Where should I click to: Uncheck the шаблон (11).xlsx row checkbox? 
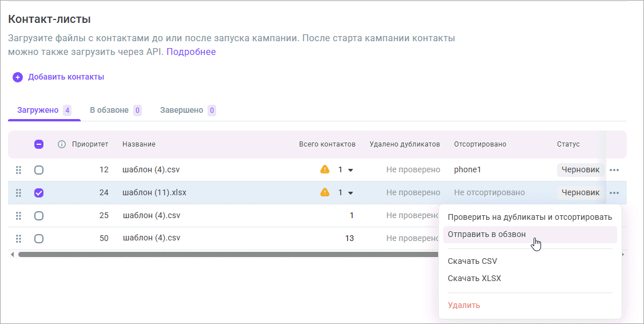pyautogui.click(x=39, y=193)
